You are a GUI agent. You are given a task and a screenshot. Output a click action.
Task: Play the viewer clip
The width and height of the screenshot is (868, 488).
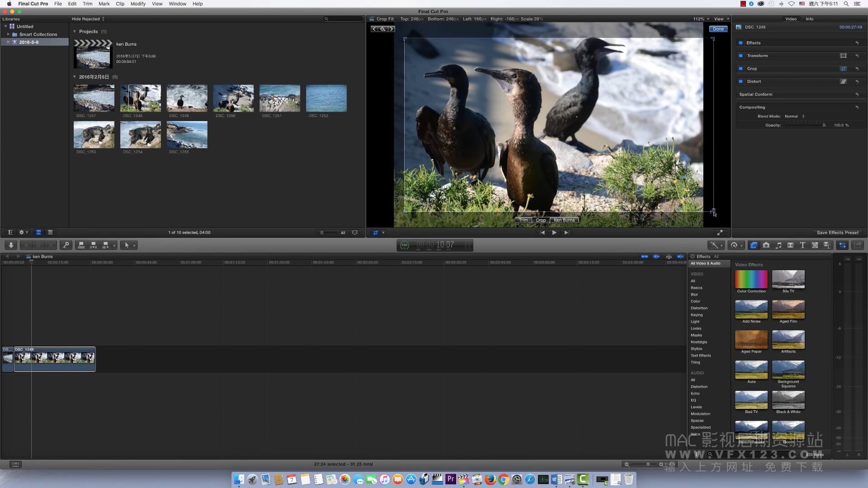(554, 233)
